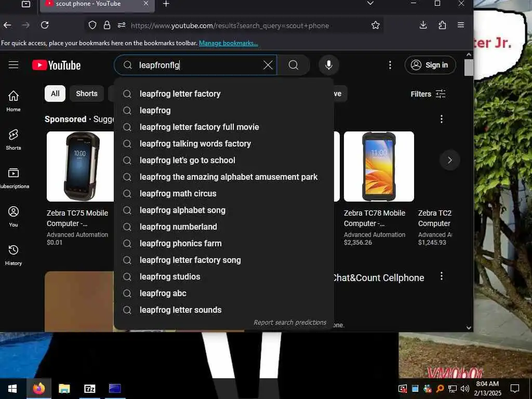Run search with the magnifier button
This screenshot has height=399, width=532.
coord(294,65)
